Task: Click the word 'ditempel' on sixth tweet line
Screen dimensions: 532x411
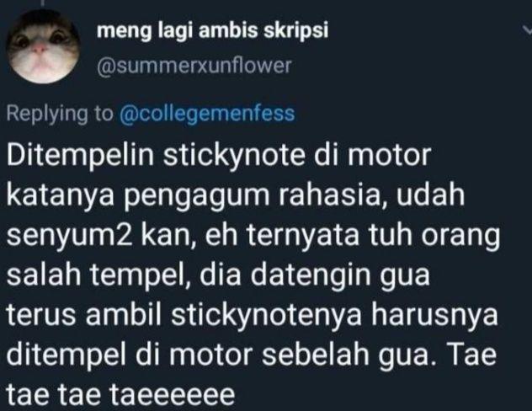Action: [x=67, y=355]
